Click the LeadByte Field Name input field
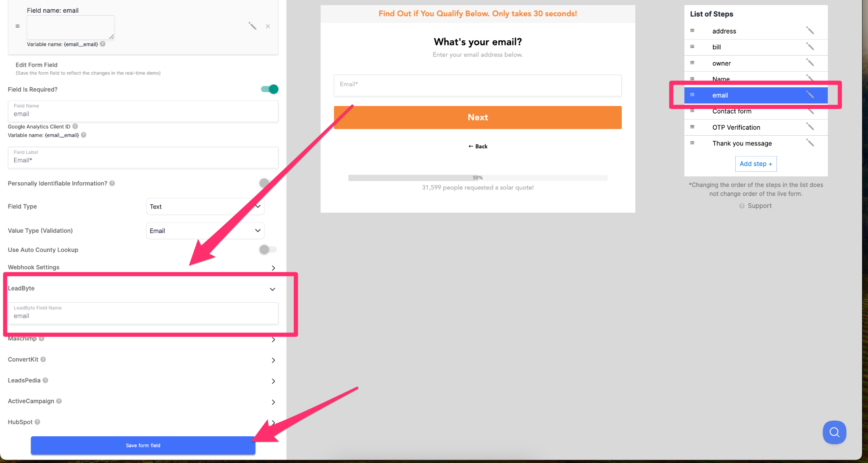This screenshot has height=463, width=868. [x=143, y=313]
